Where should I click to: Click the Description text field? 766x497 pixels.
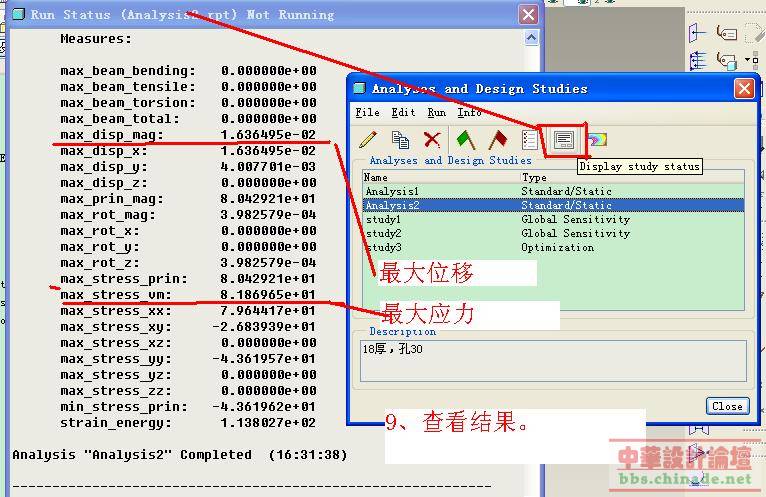pos(553,361)
